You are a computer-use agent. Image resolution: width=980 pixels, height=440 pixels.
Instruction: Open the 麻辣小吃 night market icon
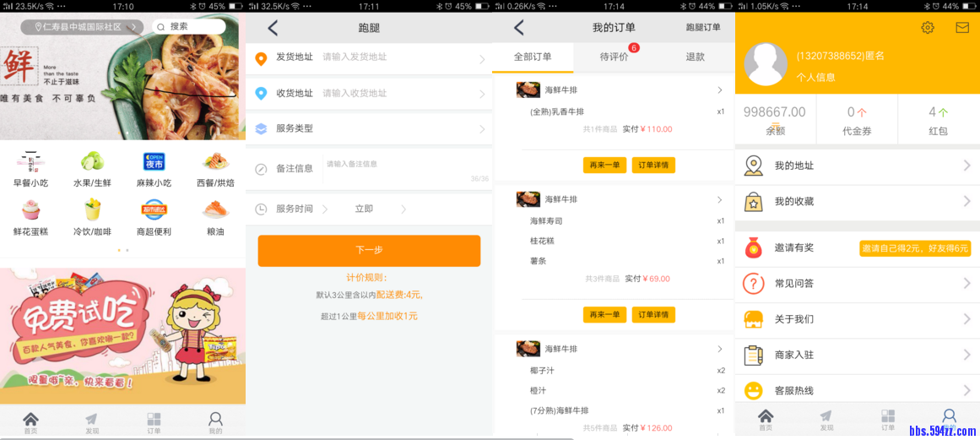154,161
